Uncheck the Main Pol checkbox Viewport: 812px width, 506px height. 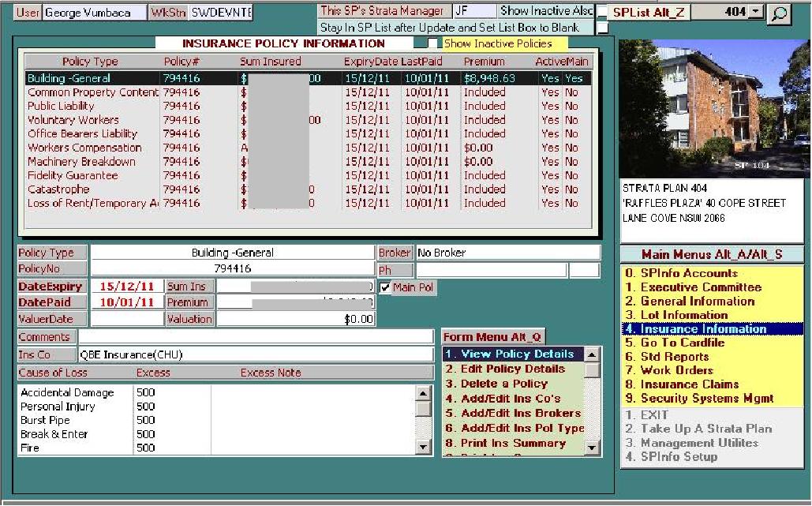(x=385, y=288)
